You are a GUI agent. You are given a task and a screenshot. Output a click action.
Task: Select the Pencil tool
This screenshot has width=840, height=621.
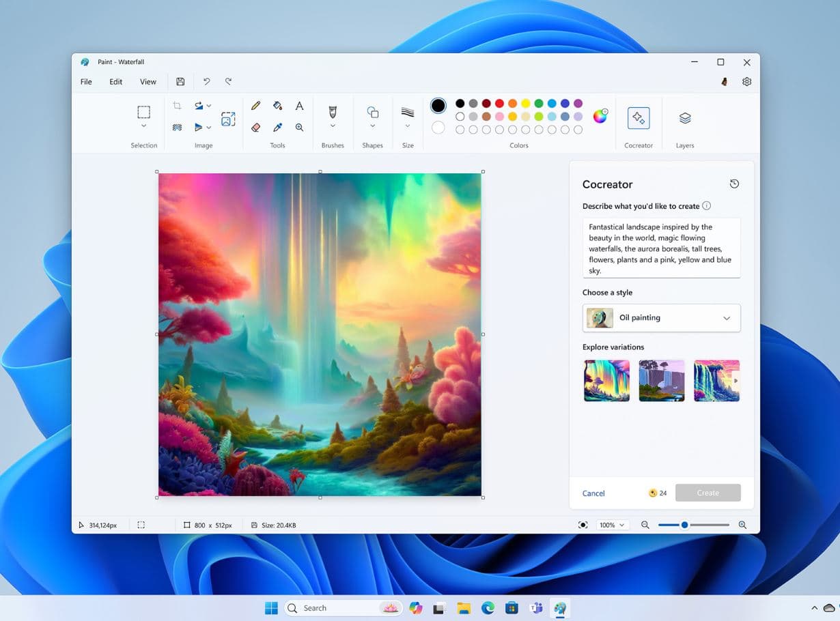click(x=255, y=106)
